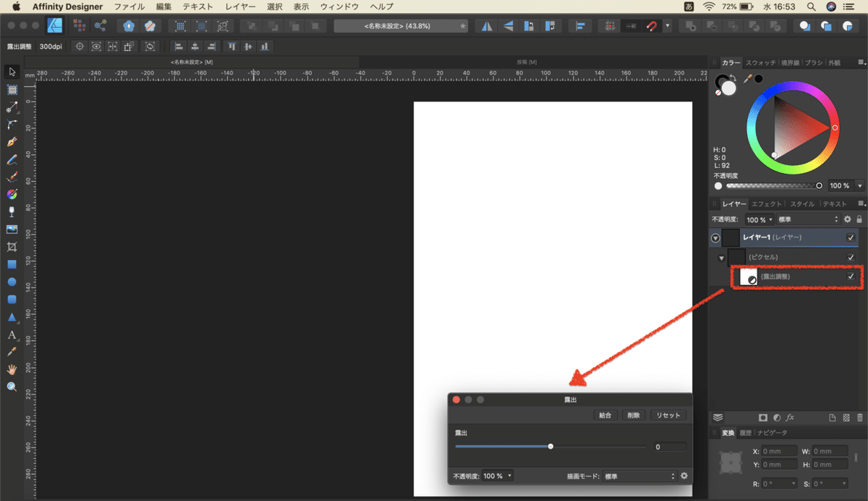
Task: Switch to Pixel persona icon
Action: 80,25
